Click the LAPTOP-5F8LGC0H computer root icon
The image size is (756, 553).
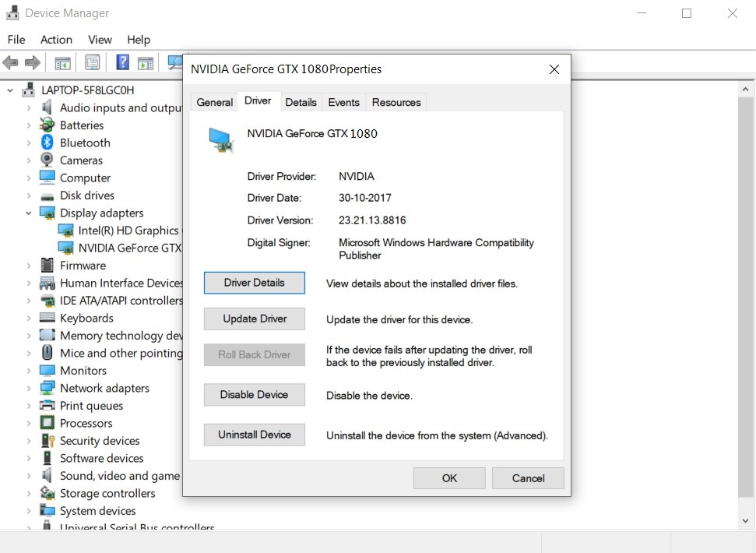(29, 90)
